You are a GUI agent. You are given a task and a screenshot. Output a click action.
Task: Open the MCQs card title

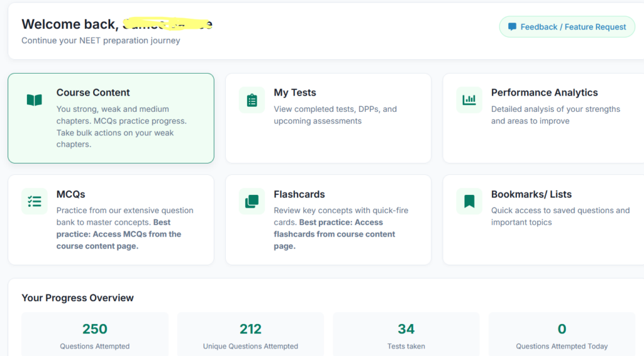coord(70,194)
